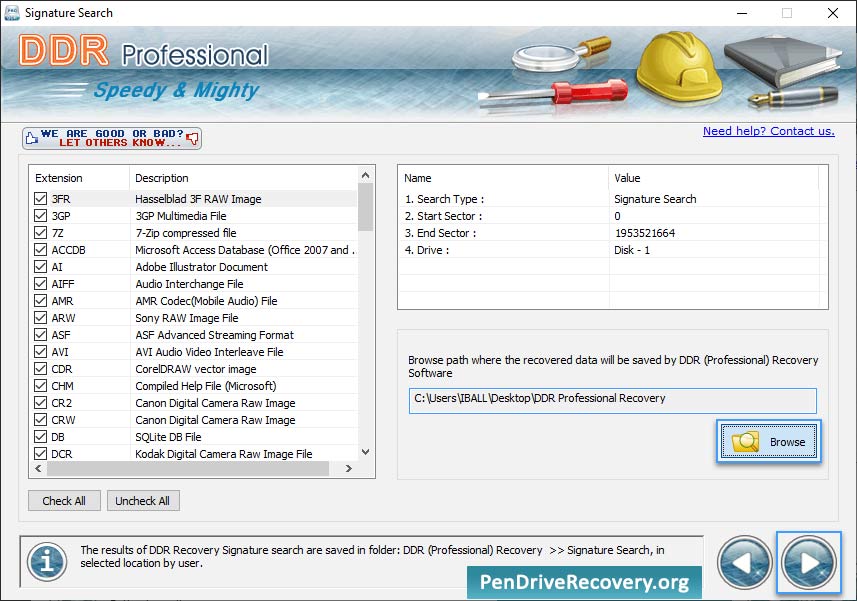The height and width of the screenshot is (601, 857).
Task: Click the Browse button with folder icon
Action: click(768, 441)
